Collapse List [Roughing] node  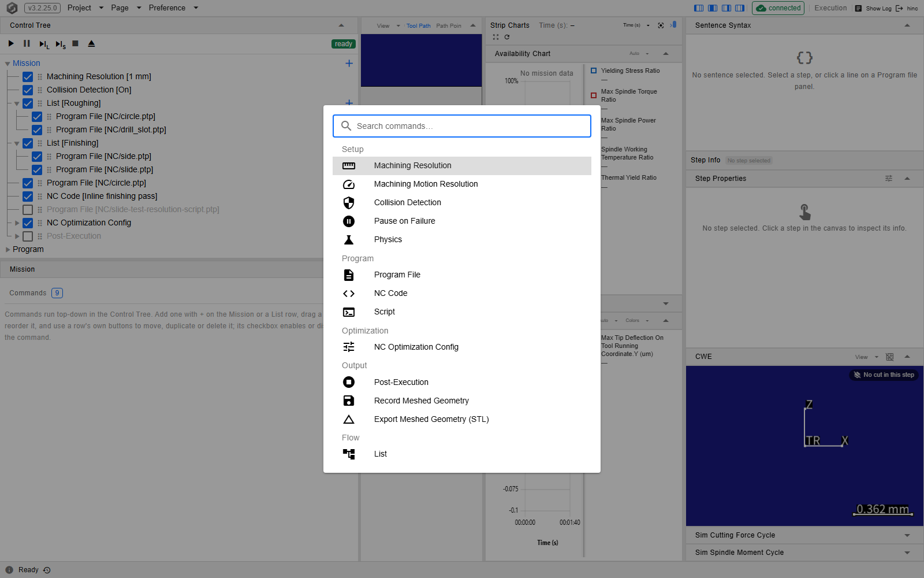click(x=17, y=103)
